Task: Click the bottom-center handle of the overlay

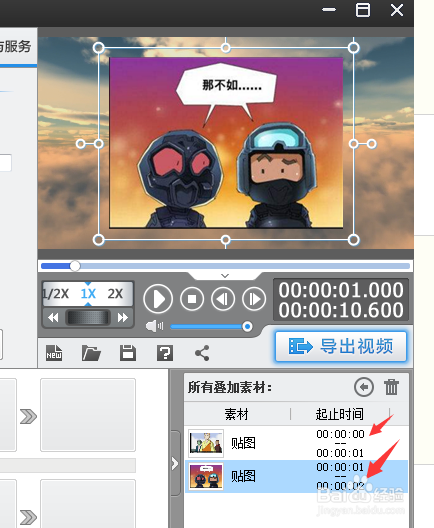Action: pos(226,240)
